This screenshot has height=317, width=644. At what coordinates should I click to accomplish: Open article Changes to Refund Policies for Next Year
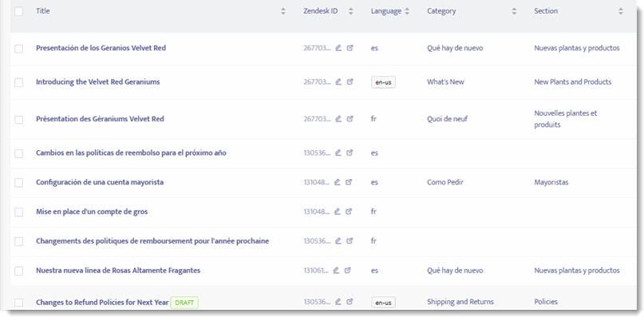(102, 302)
